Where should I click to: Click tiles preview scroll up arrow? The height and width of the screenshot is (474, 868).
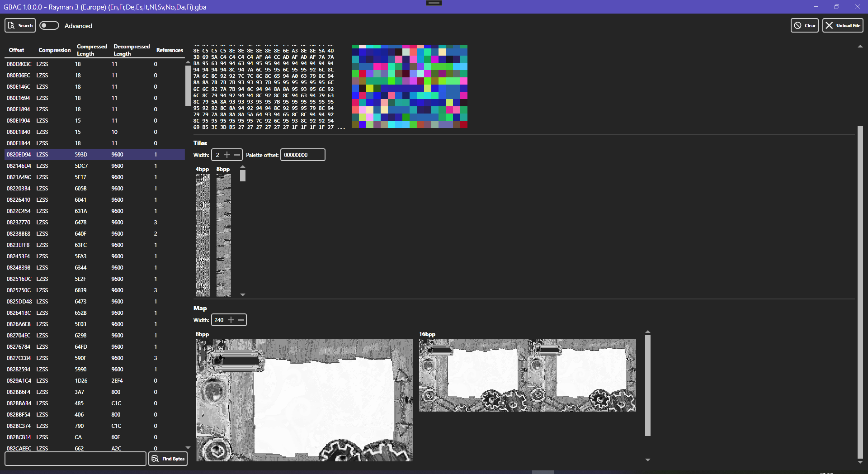243,167
